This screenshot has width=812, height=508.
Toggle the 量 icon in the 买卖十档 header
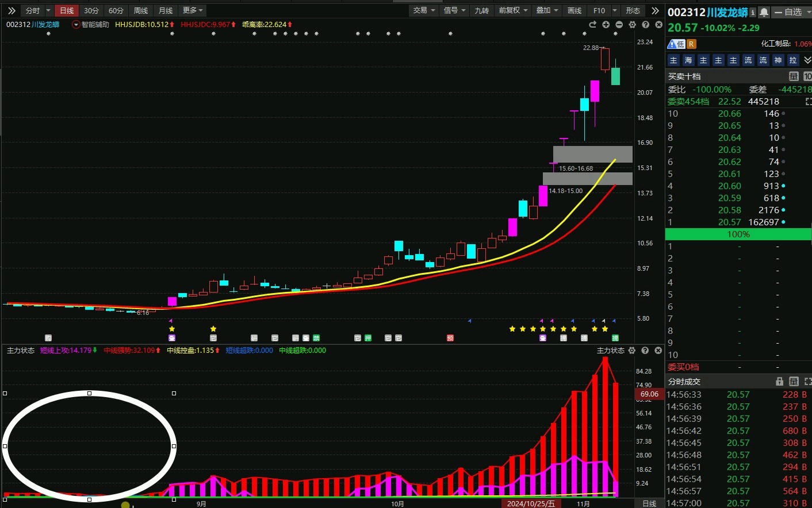click(x=794, y=76)
